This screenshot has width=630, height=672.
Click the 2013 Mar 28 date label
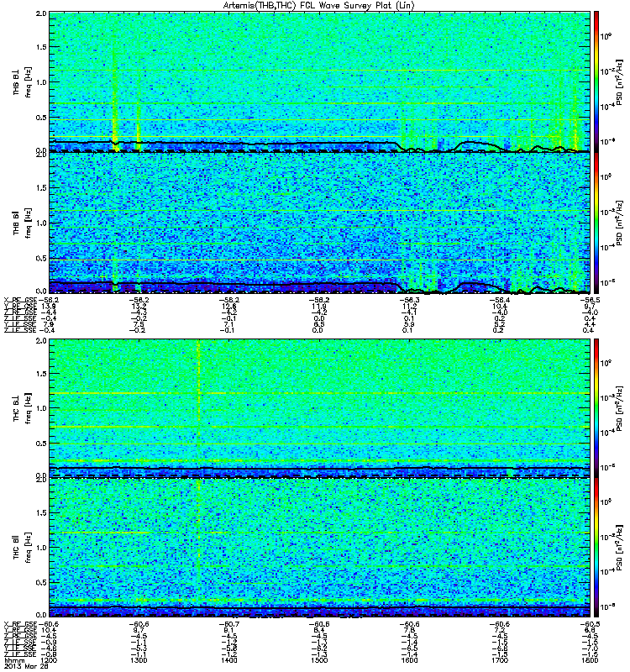click(26, 667)
